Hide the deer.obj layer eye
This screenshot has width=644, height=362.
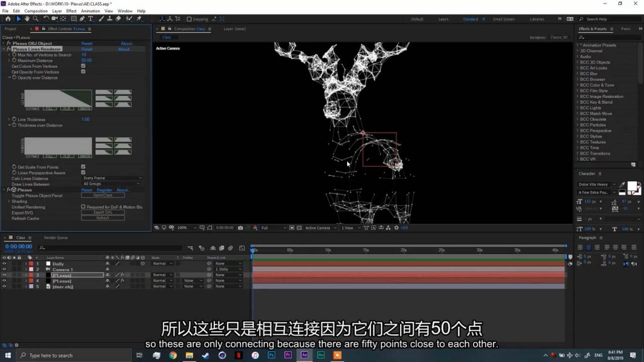4,287
